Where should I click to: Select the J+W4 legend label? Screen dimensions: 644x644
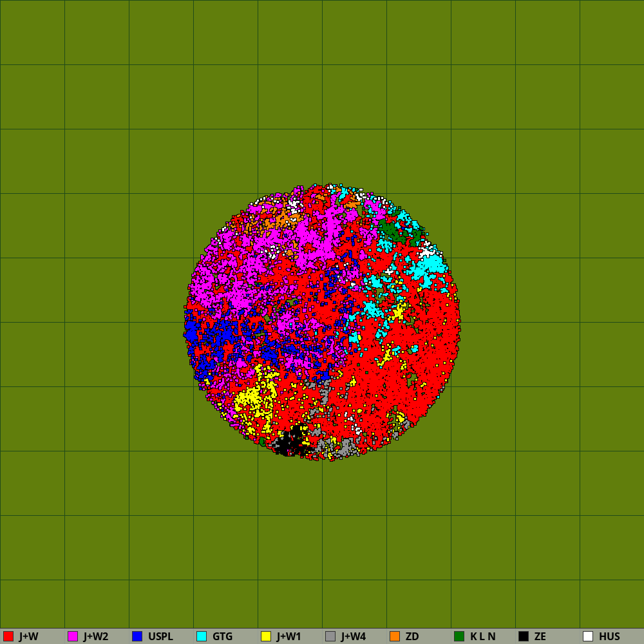(353, 636)
